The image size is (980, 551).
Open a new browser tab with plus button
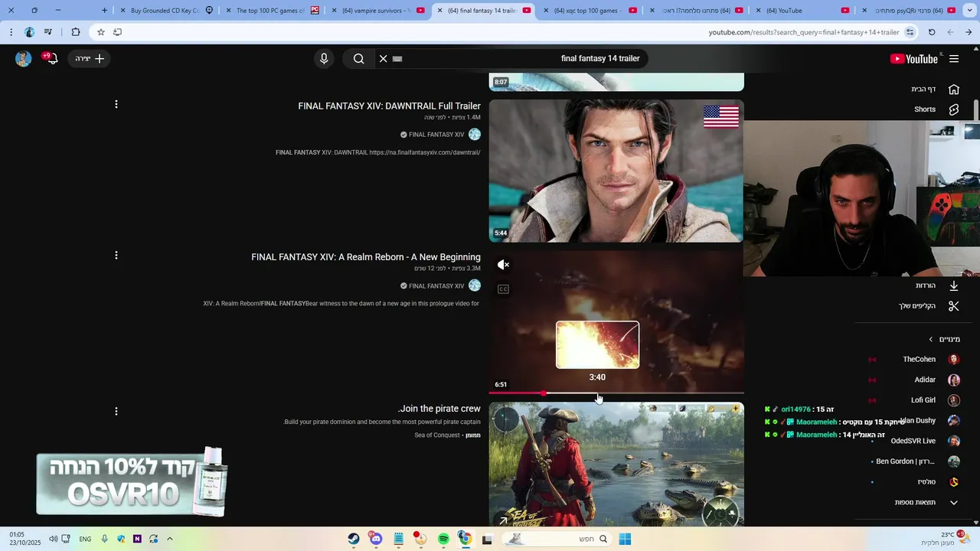(105, 11)
